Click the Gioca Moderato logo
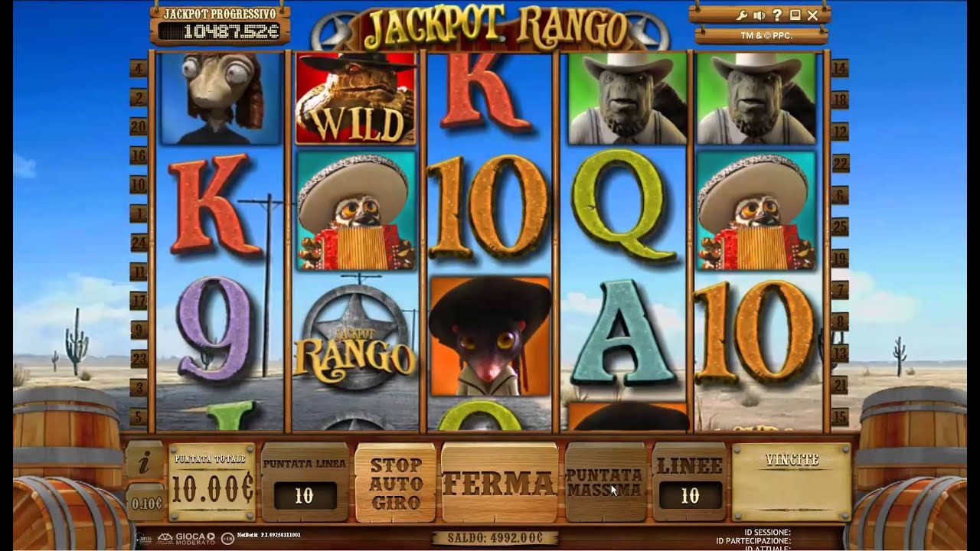 [x=187, y=537]
